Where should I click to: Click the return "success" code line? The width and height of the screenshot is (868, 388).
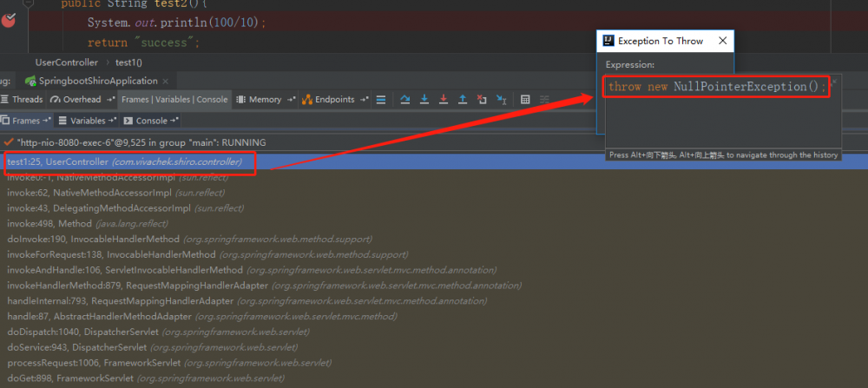point(143,42)
